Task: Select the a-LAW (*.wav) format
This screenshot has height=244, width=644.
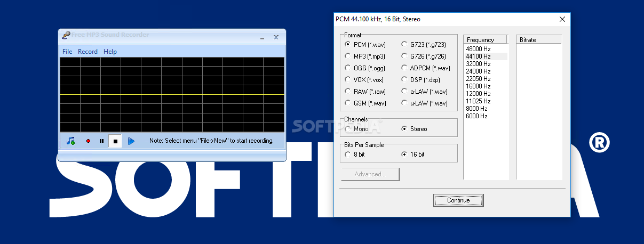Action: 425,92
